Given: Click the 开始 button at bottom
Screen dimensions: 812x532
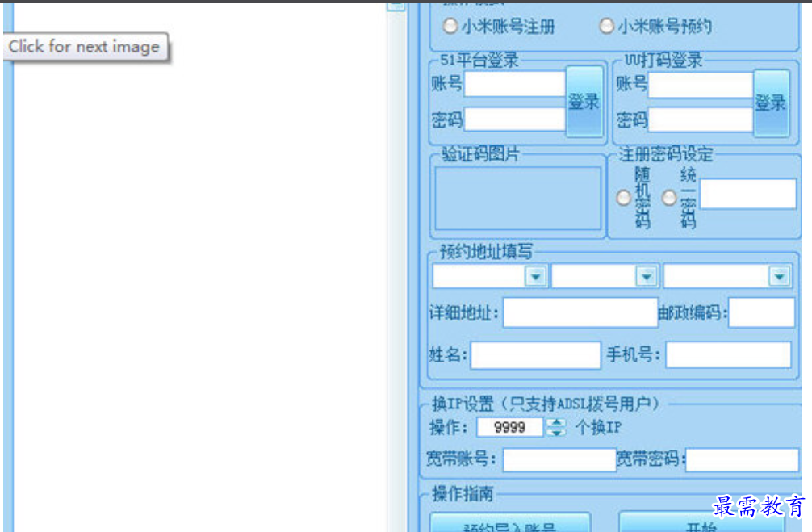Looking at the screenshot, I should 701,522.
